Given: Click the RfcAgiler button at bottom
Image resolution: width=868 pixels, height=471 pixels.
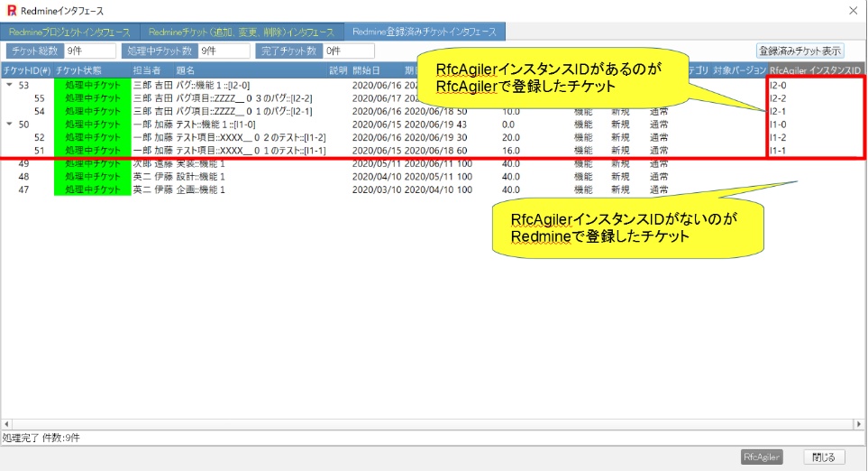Looking at the screenshot, I should (762, 457).
